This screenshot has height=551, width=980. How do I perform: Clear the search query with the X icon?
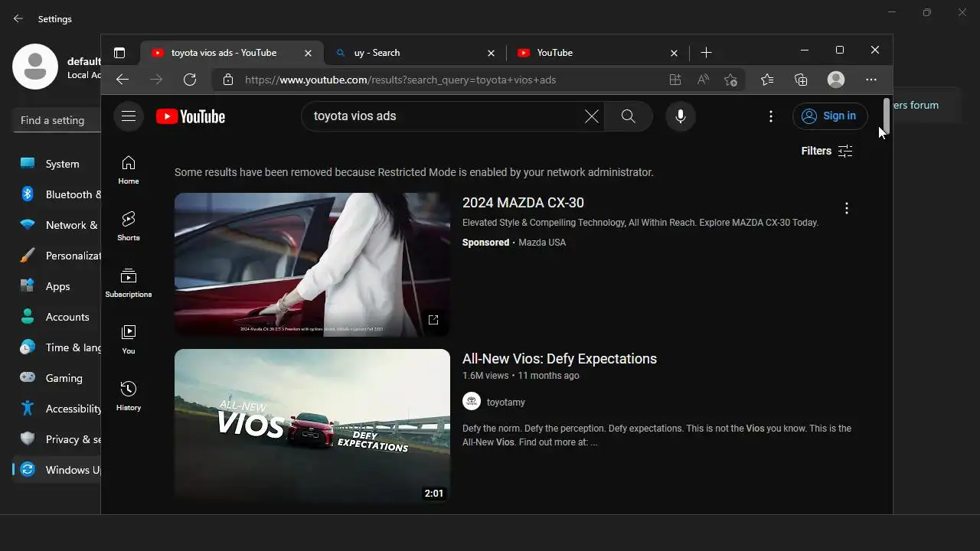(x=592, y=116)
